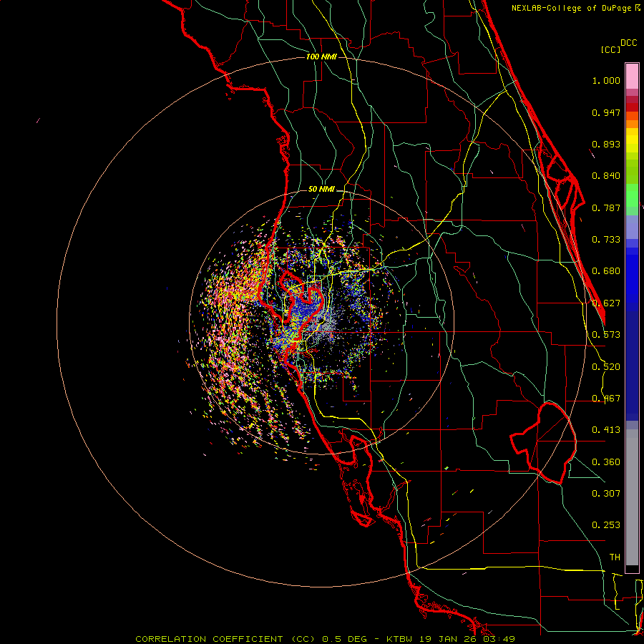Pick the black swatch below the TH label
This screenshot has height=644, width=644.
click(632, 568)
